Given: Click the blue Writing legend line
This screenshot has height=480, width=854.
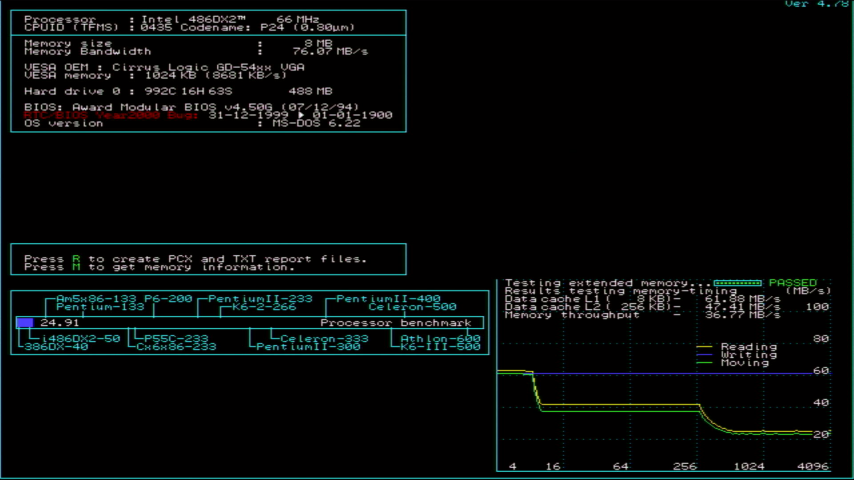Looking at the screenshot, I should click(x=705, y=355).
